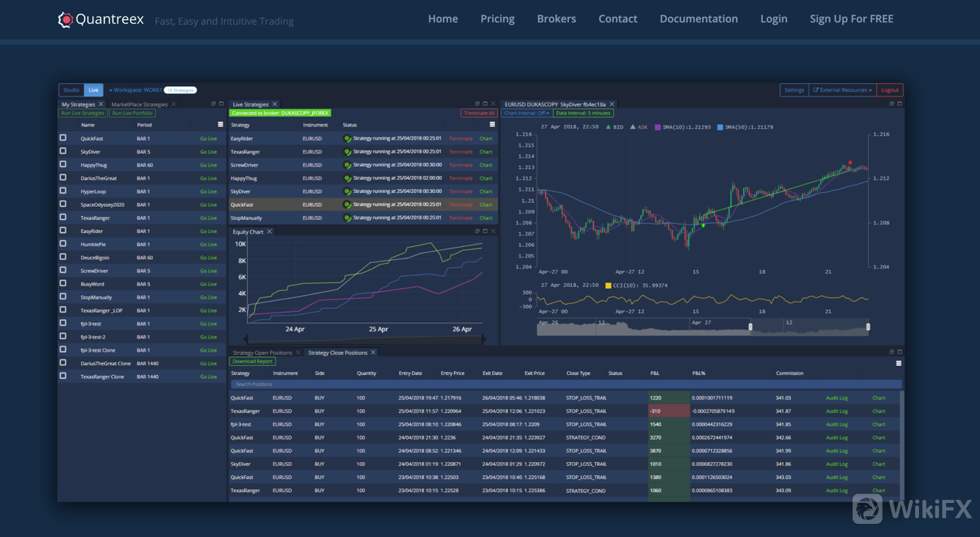Click the Quantreex logo icon
This screenshot has width=980, height=537.
pyautogui.click(x=66, y=19)
